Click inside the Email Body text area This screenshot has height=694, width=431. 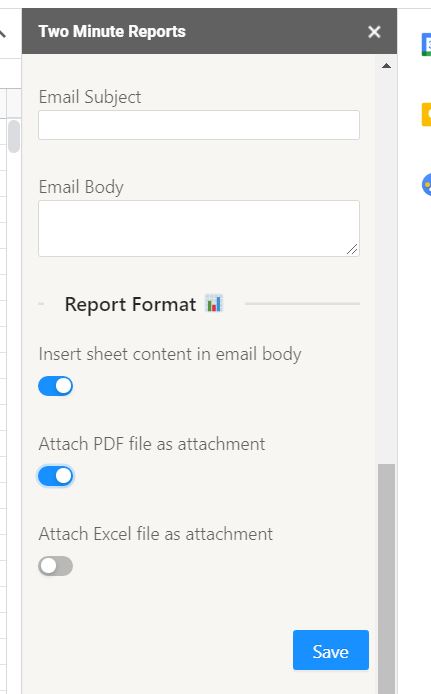(199, 228)
